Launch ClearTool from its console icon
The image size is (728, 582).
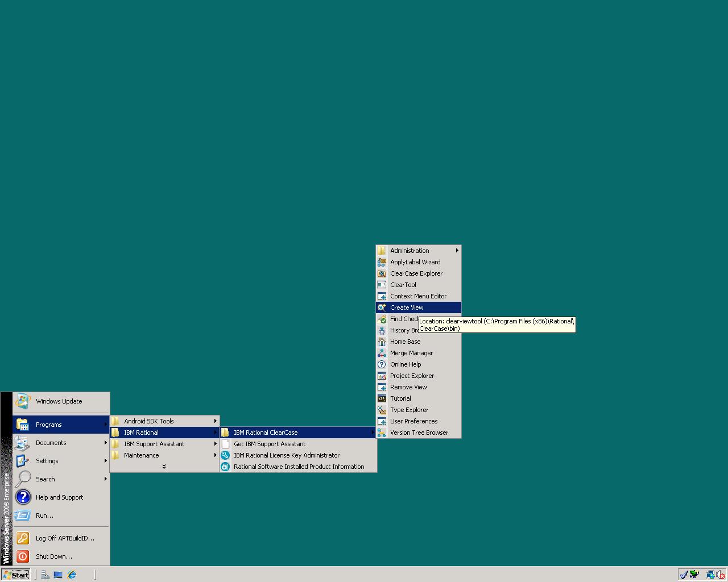[382, 285]
